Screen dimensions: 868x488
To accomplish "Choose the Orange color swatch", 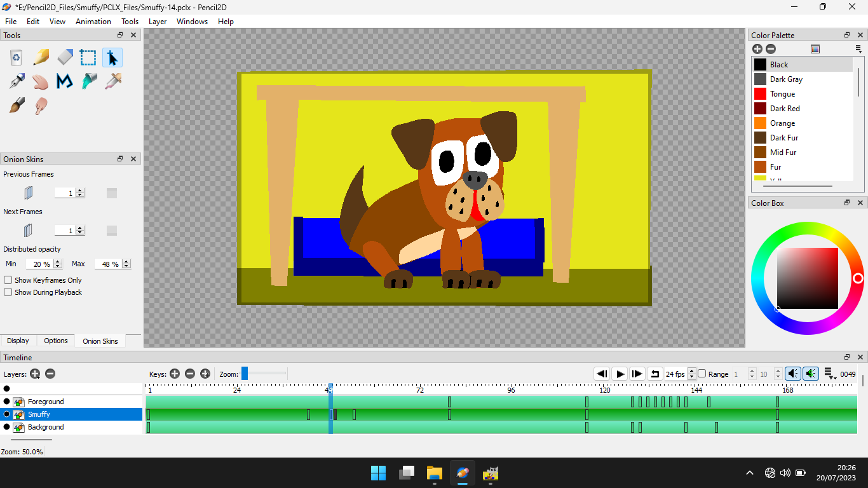I will coord(760,123).
